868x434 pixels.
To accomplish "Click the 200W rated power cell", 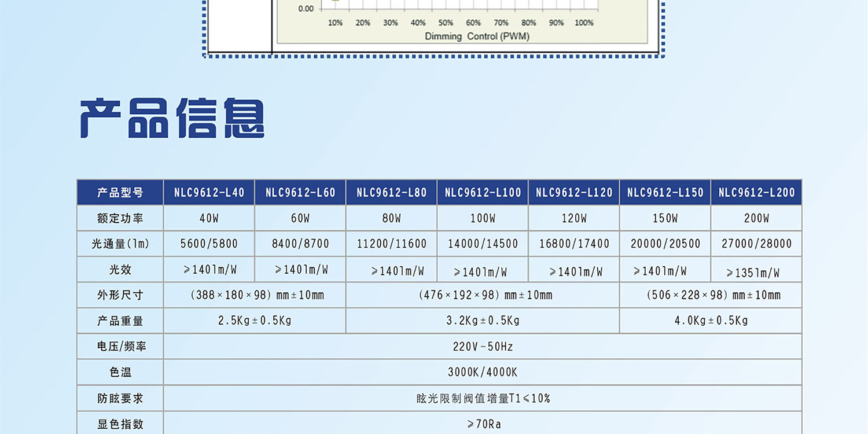I will point(756,219).
